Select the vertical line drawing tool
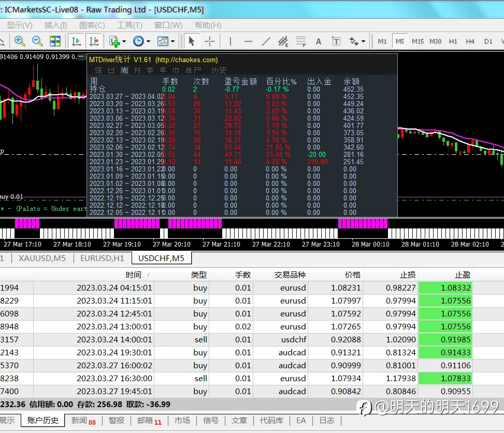Screen dimensions: 504x433 (x=230, y=41)
